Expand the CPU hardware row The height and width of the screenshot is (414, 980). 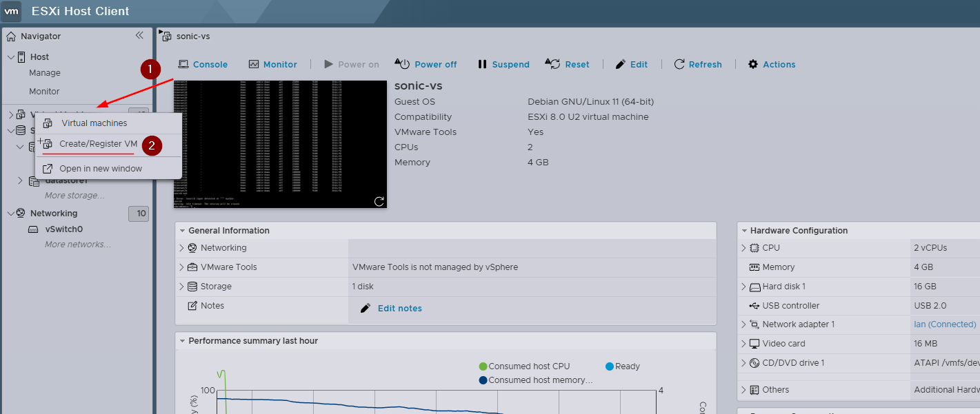point(744,248)
